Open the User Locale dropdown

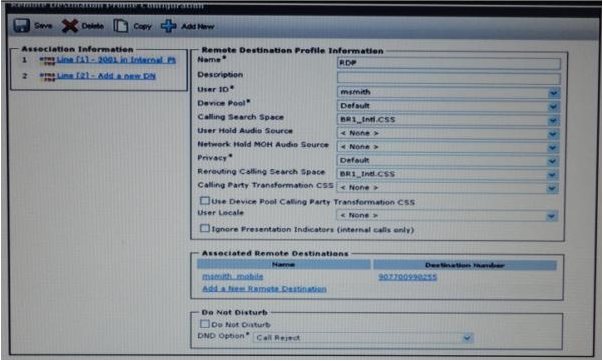click(x=447, y=215)
